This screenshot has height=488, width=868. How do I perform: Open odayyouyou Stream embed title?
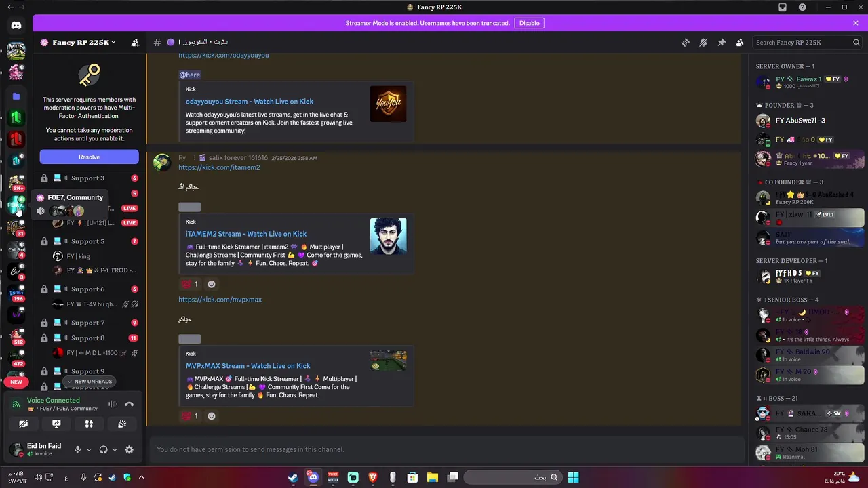pyautogui.click(x=250, y=102)
